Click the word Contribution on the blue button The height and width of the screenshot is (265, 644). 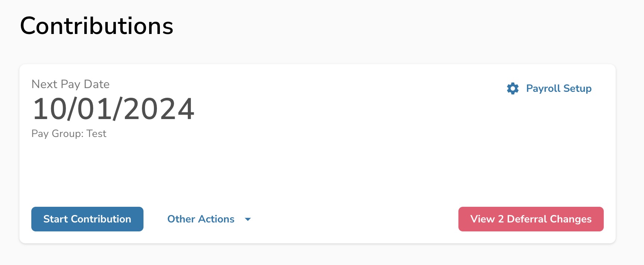[101, 219]
